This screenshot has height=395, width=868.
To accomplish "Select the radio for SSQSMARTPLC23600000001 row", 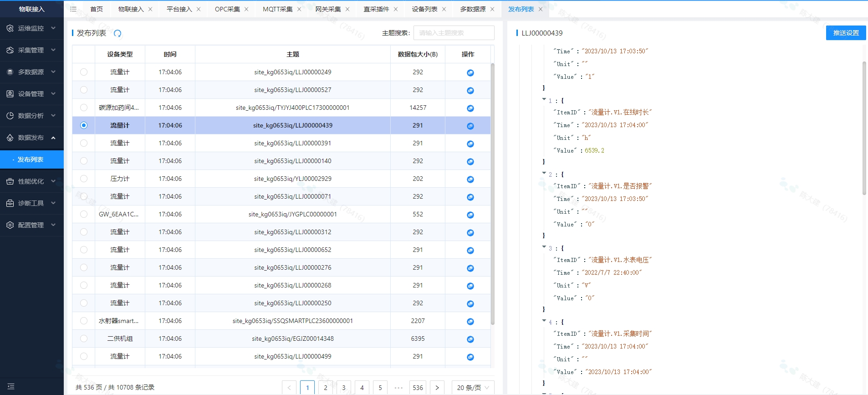I will coord(84,321).
